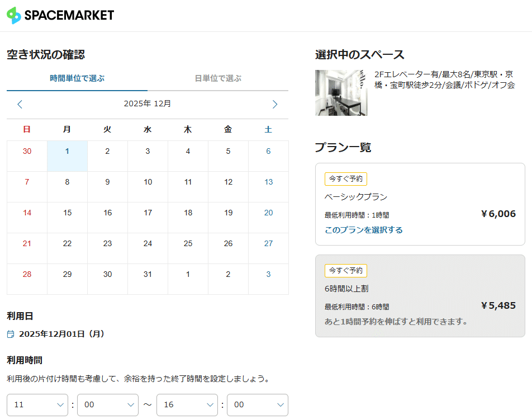
Task: Go to next month using right arrow
Action: pyautogui.click(x=274, y=104)
